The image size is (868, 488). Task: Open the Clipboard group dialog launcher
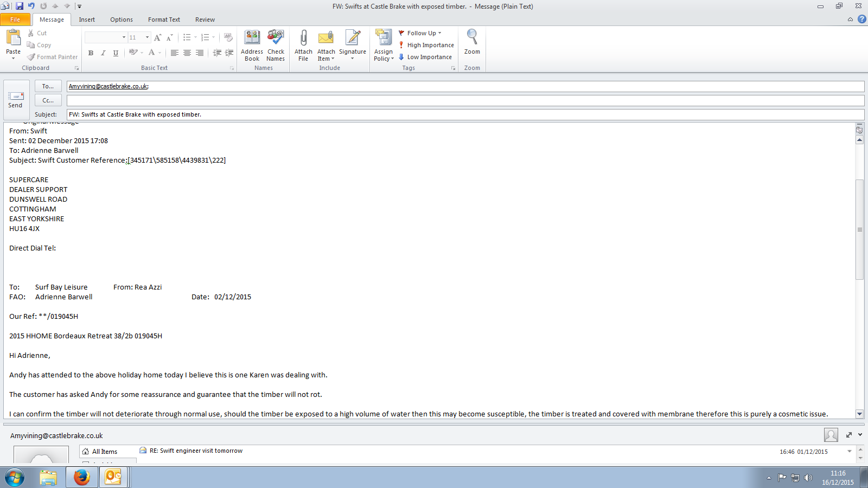click(76, 68)
